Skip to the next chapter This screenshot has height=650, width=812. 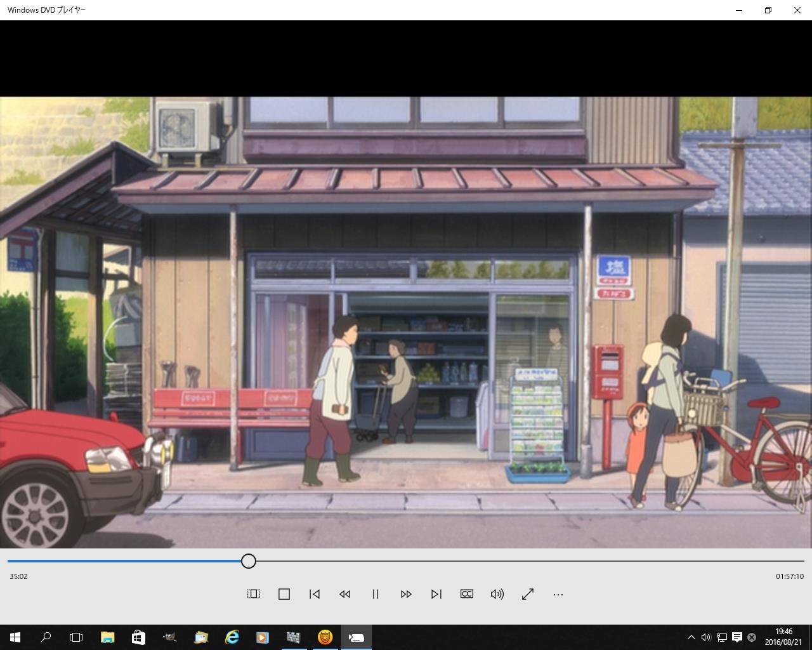[436, 594]
